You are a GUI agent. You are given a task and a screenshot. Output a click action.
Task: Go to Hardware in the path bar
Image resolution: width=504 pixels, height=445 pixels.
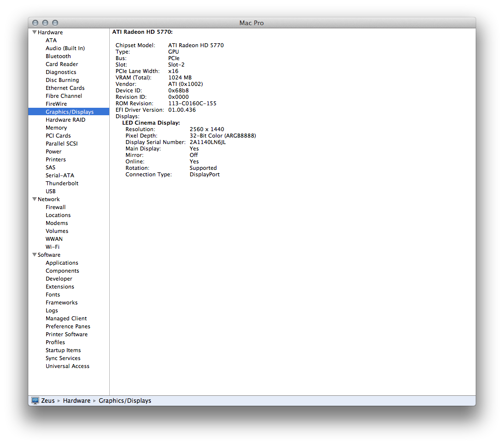pos(76,401)
